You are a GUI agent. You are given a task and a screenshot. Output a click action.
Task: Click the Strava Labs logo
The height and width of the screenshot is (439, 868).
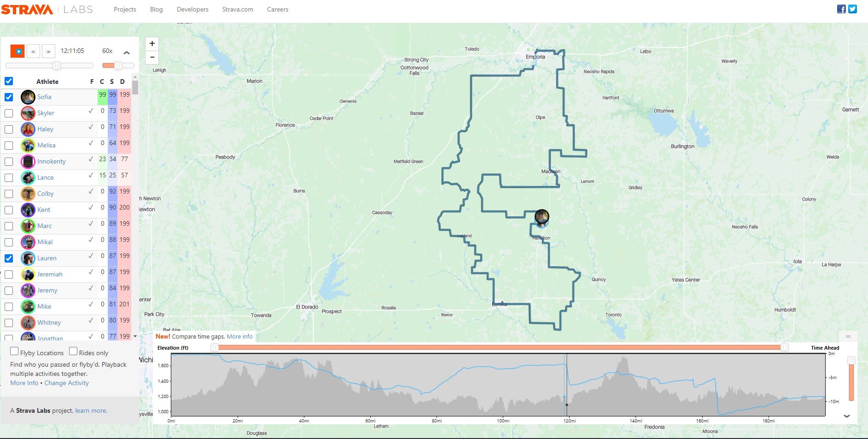coord(47,10)
